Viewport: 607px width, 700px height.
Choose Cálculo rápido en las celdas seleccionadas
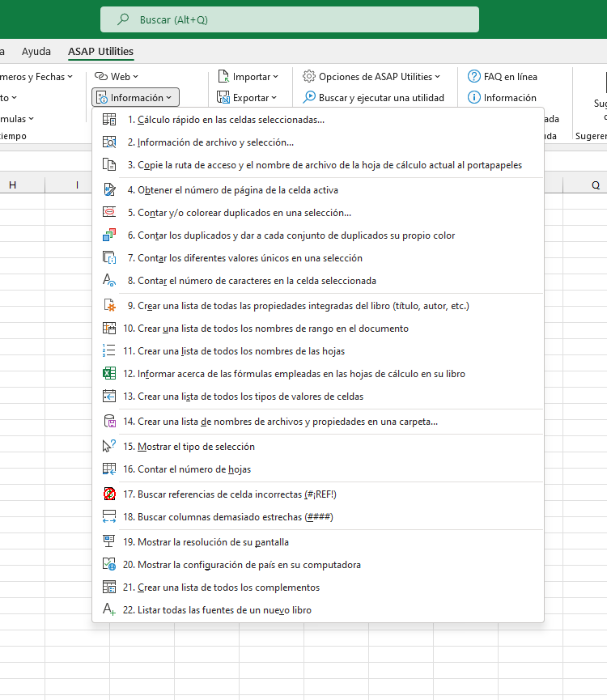tap(318, 120)
